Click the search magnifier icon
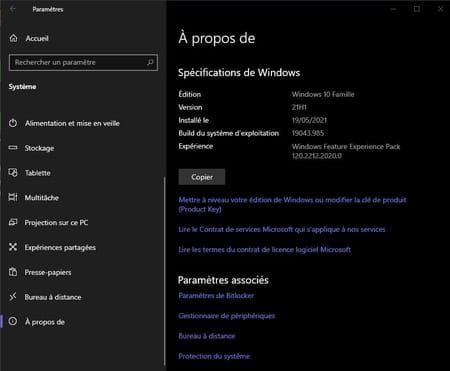This screenshot has height=371, width=450. click(x=150, y=62)
